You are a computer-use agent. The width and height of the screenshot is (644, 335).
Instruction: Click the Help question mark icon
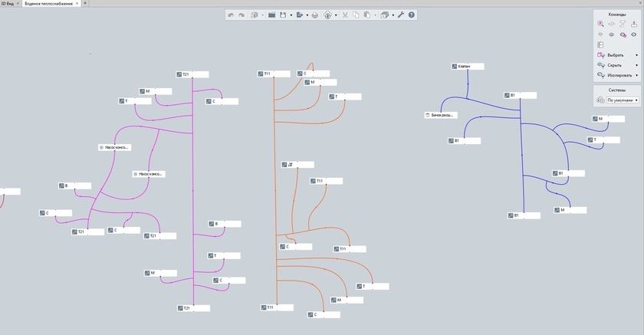click(x=412, y=15)
